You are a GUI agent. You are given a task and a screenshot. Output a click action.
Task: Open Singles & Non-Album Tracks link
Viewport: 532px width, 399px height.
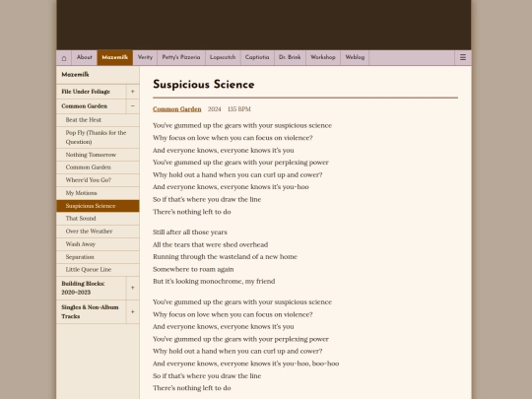[x=92, y=311]
